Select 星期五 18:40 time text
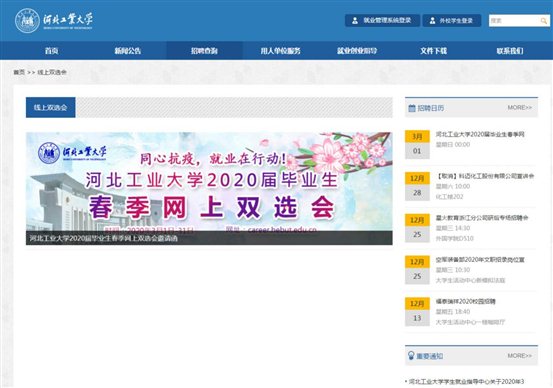The image size is (553, 388). coord(453,312)
